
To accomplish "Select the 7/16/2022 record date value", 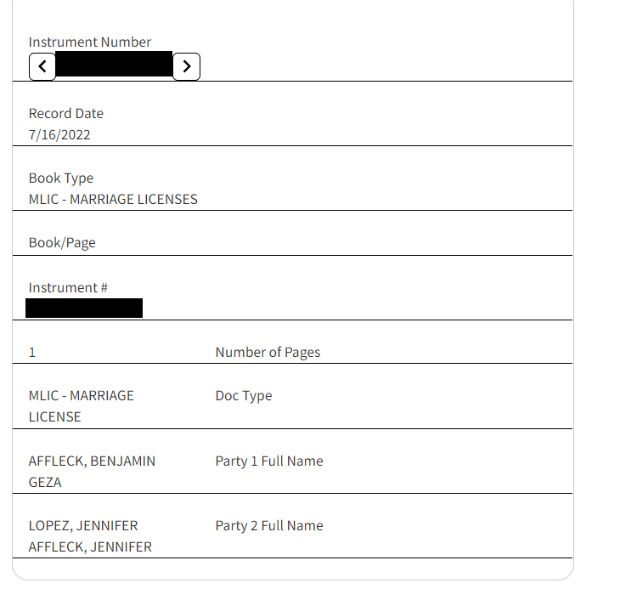I will [59, 134].
